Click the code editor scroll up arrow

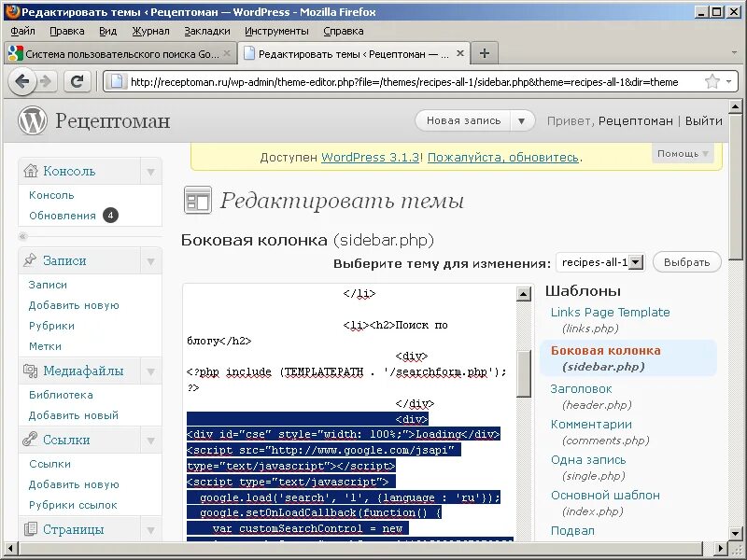point(524,294)
